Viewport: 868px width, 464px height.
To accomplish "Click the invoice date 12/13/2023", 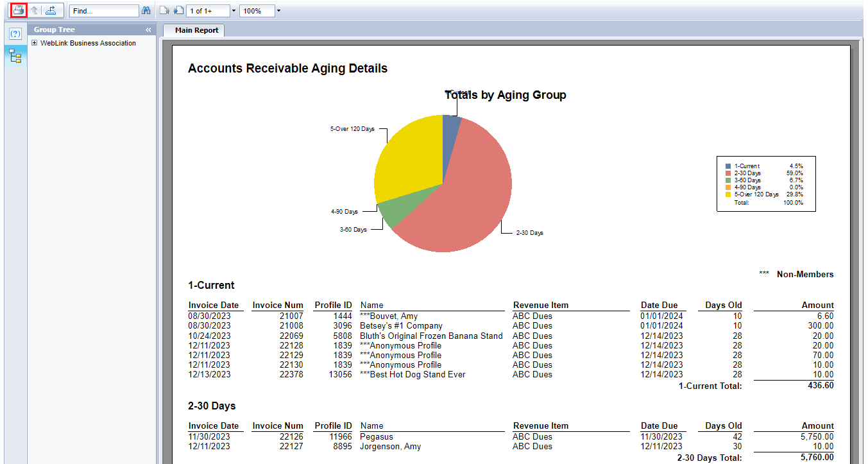I will [209, 374].
